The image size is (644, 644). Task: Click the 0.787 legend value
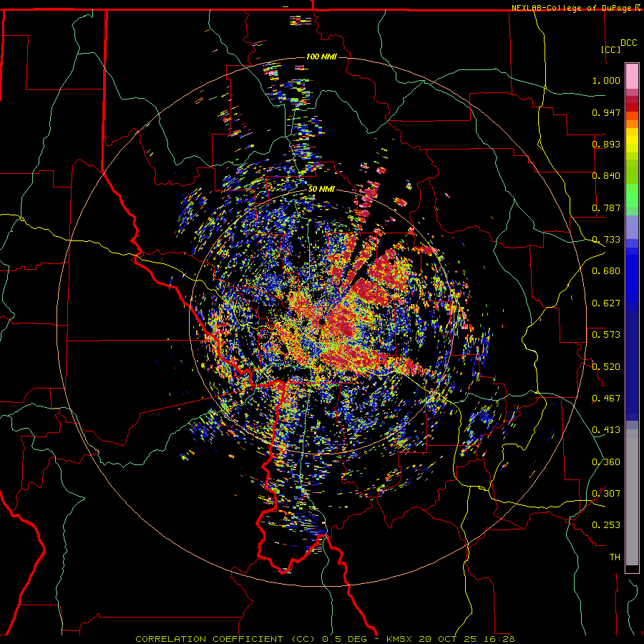click(x=606, y=208)
